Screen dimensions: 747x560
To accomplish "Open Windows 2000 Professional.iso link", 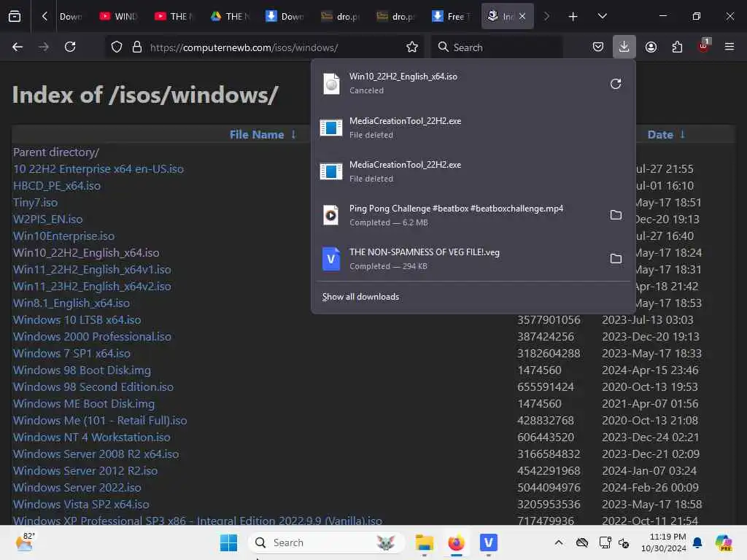I will (92, 337).
